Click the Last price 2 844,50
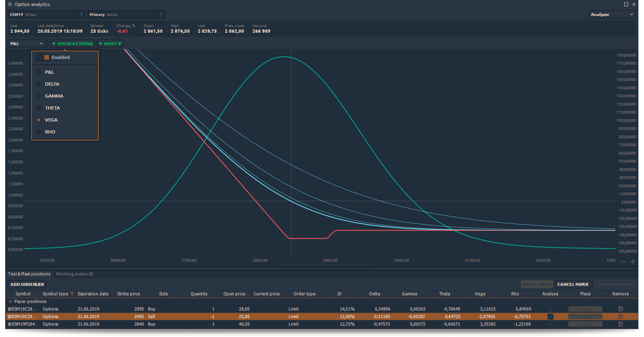Viewport: 644px width, 337px height. point(20,31)
